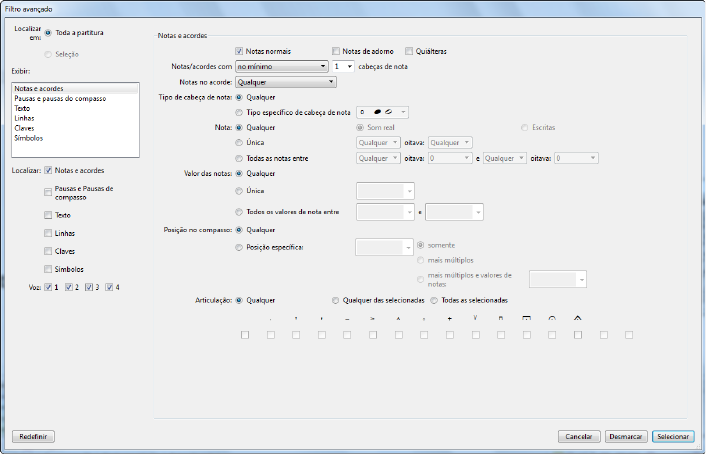
Task: Select 'Qualquer das selecionadas' radio
Action: 335,300
